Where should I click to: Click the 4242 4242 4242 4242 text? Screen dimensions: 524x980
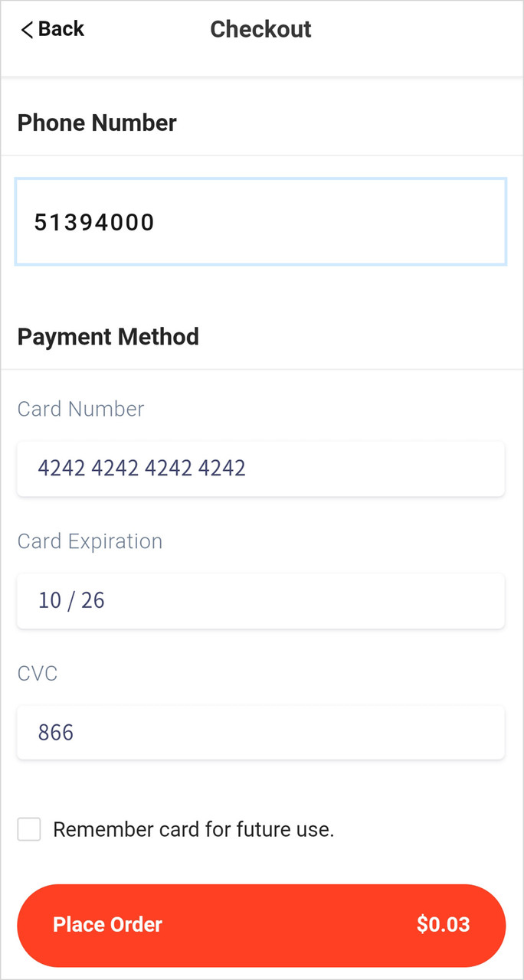tap(142, 468)
